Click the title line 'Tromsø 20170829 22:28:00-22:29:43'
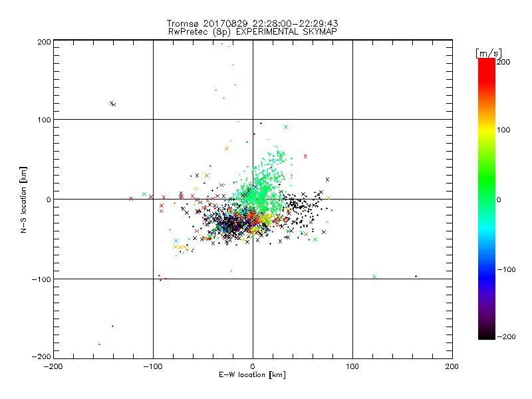Screen dimensions: 532x399 pyautogui.click(x=252, y=23)
